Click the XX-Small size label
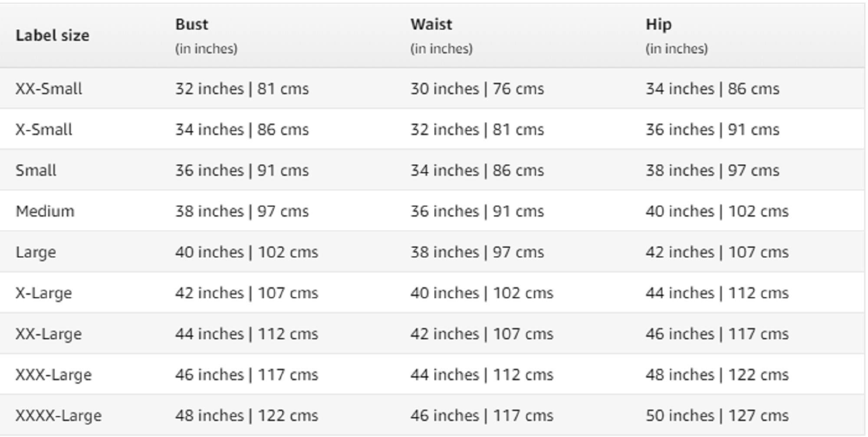The height and width of the screenshot is (437, 868). click(x=49, y=89)
